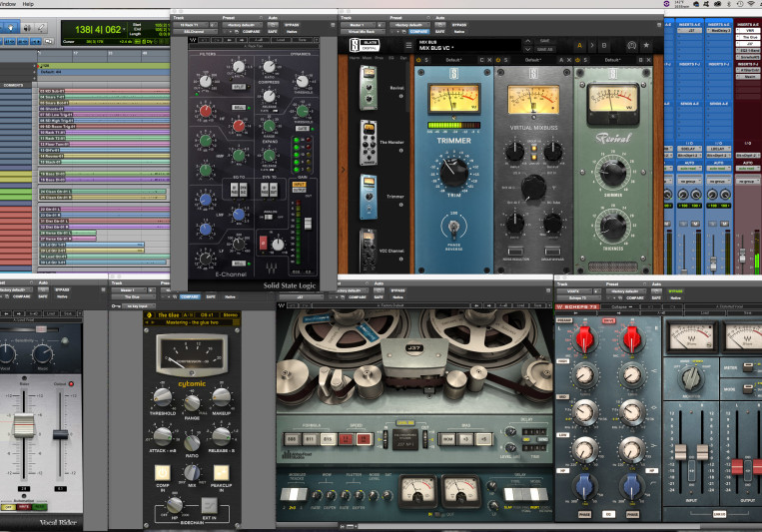Toggle power icon on the Trimmer module header
This screenshot has width=762, height=532.
tap(418, 60)
